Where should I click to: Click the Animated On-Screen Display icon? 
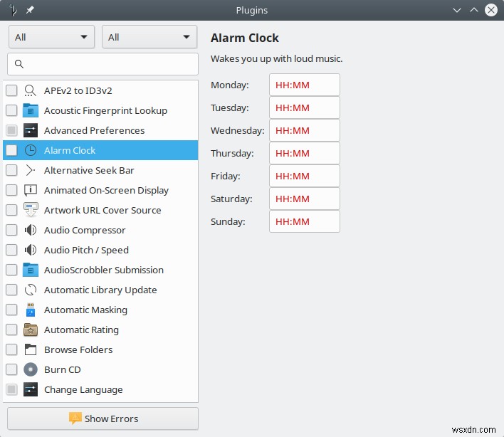click(x=30, y=190)
